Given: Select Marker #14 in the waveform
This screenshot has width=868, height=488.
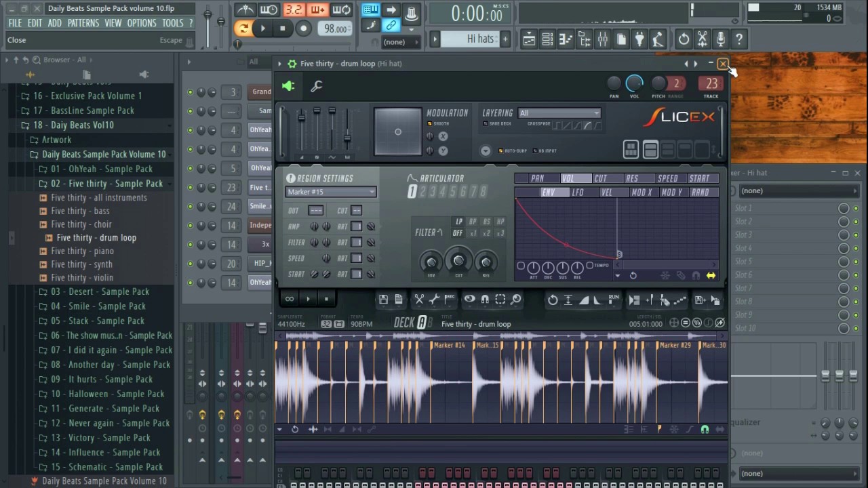Looking at the screenshot, I should pos(448,345).
